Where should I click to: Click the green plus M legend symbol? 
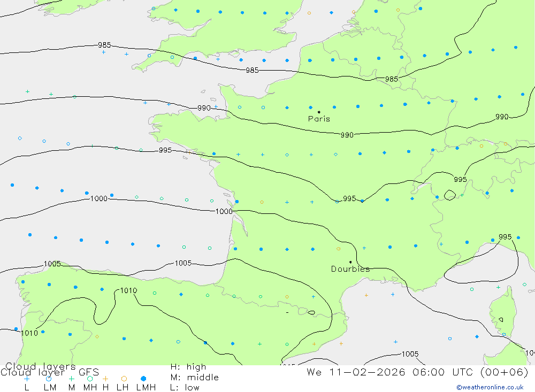[x=71, y=379]
